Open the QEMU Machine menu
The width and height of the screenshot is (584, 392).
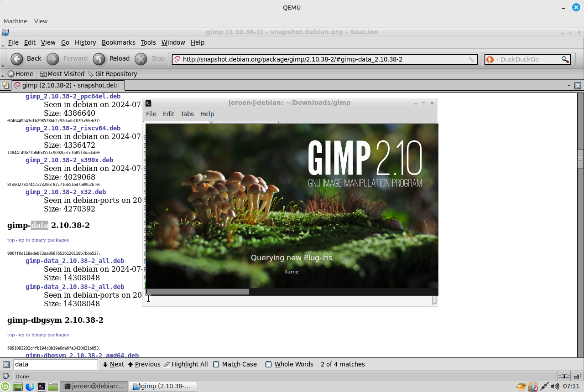pyautogui.click(x=15, y=21)
